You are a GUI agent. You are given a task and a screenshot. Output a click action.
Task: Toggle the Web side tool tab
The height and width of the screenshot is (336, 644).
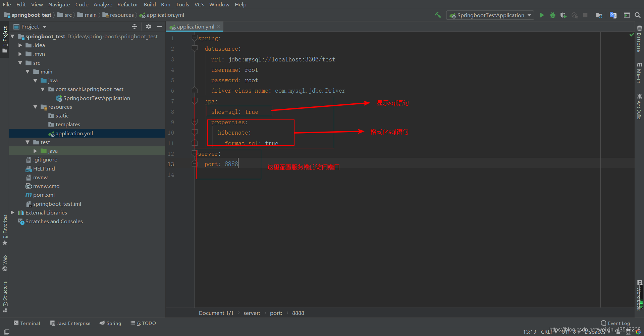(5, 263)
